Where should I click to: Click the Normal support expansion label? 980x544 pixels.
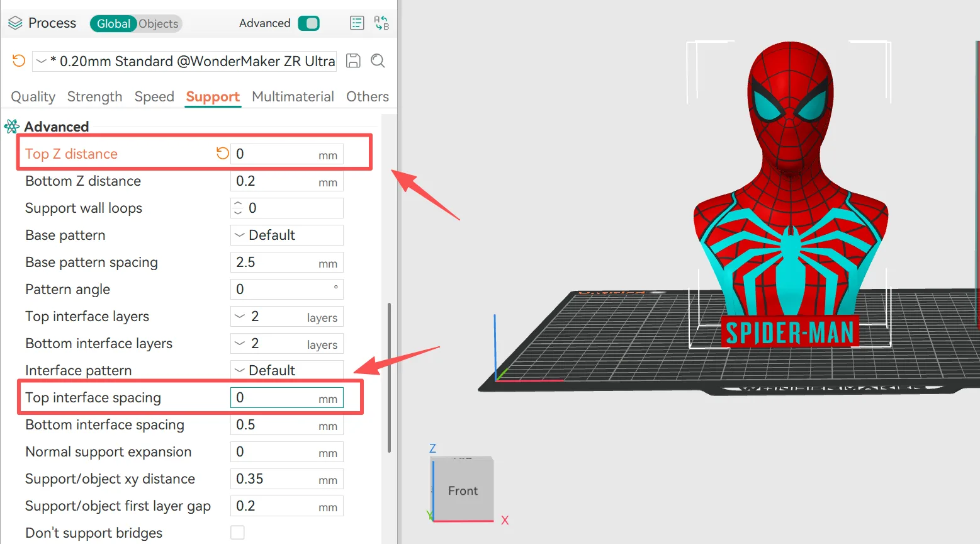coord(108,451)
